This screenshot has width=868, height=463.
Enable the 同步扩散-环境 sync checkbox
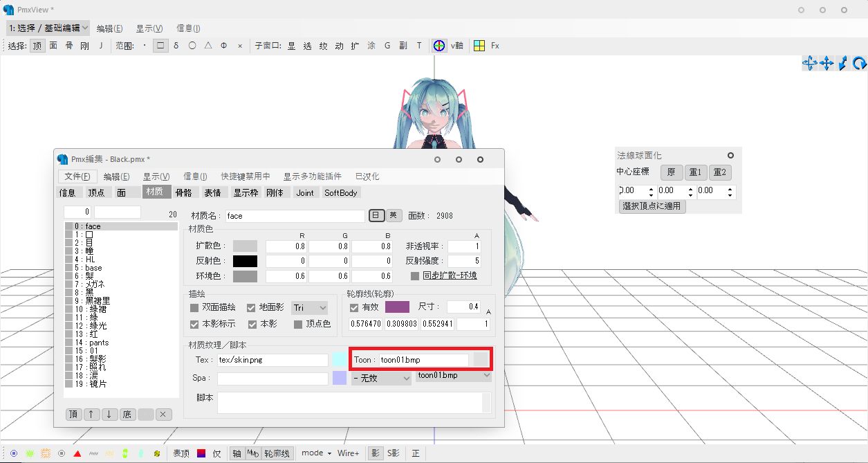pos(415,275)
